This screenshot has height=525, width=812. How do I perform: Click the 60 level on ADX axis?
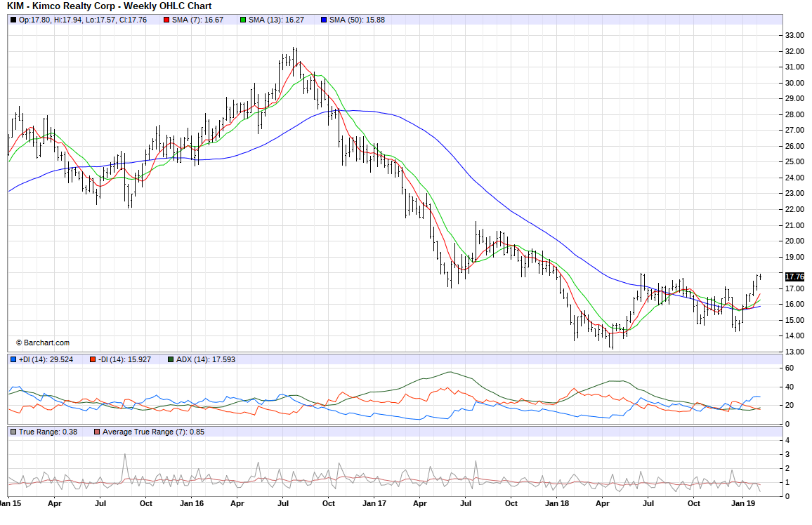[x=790, y=368]
